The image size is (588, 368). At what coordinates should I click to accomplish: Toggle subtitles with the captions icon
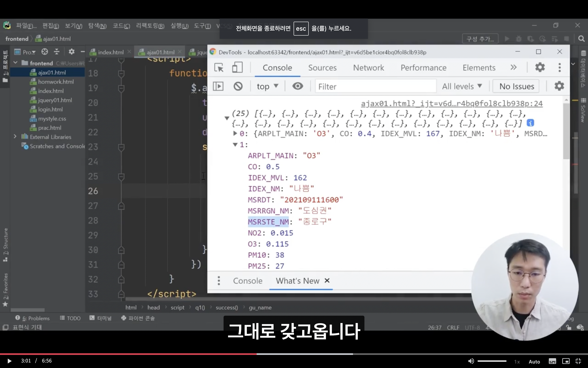pos(552,361)
